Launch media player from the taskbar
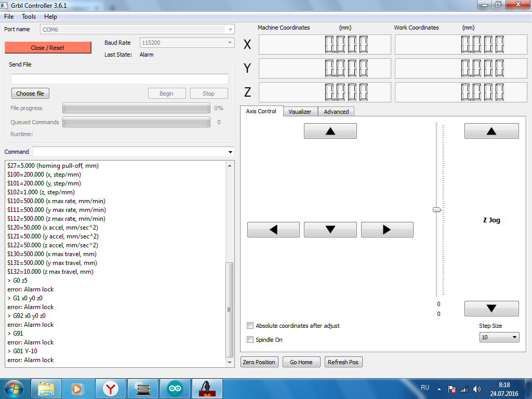532x399 pixels. 78,389
